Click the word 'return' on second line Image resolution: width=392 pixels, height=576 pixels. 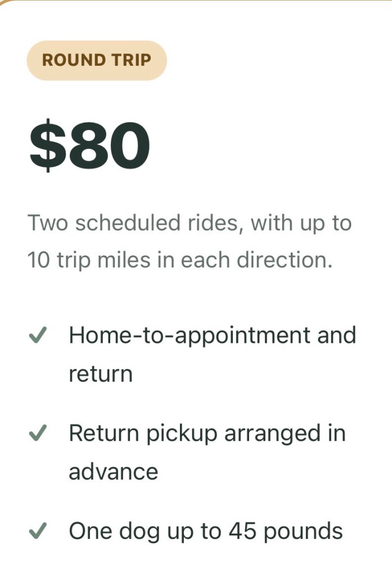click(x=101, y=374)
